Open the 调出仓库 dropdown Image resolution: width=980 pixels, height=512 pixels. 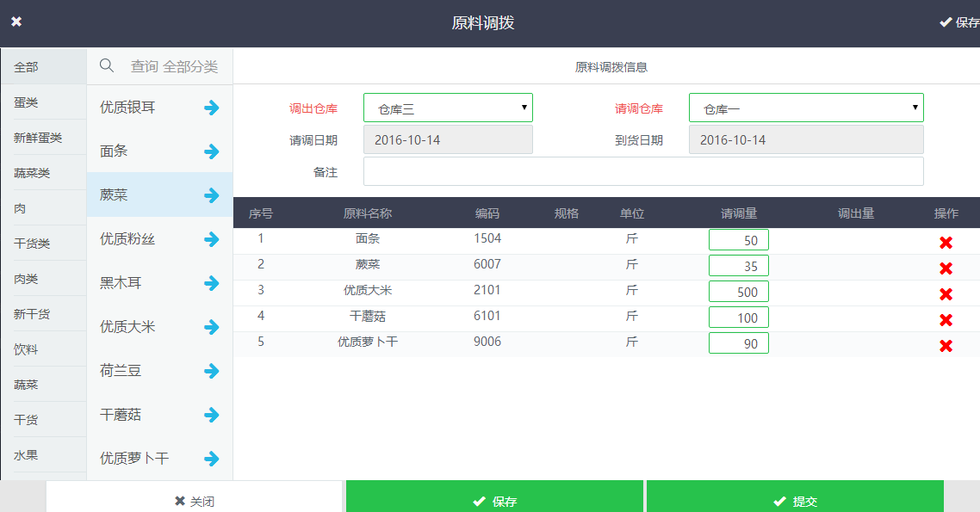coord(448,108)
